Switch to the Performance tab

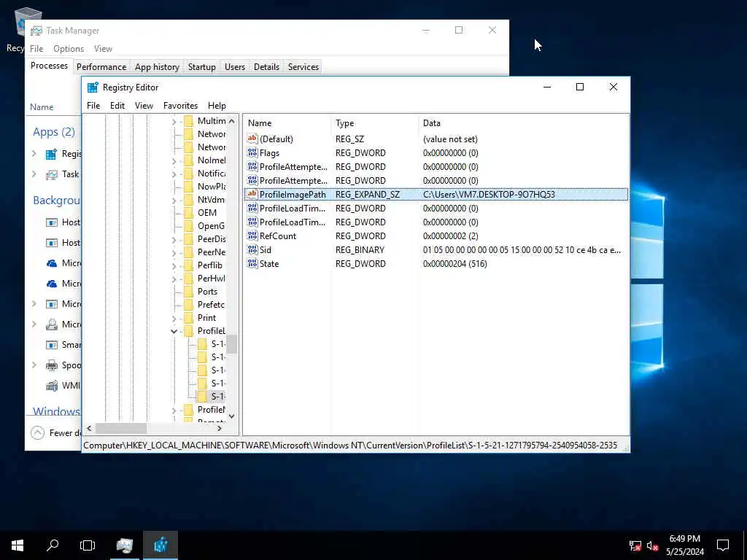101,66
